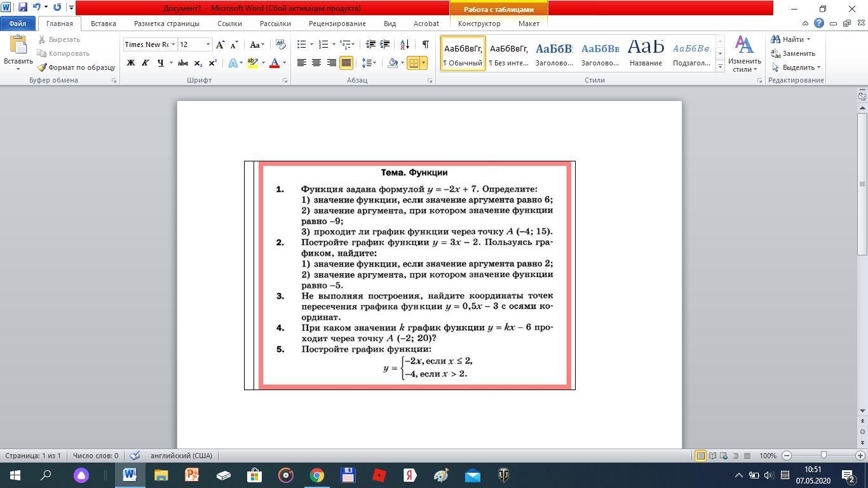Align paragraph text to the right
The width and height of the screenshot is (868, 488).
331,63
